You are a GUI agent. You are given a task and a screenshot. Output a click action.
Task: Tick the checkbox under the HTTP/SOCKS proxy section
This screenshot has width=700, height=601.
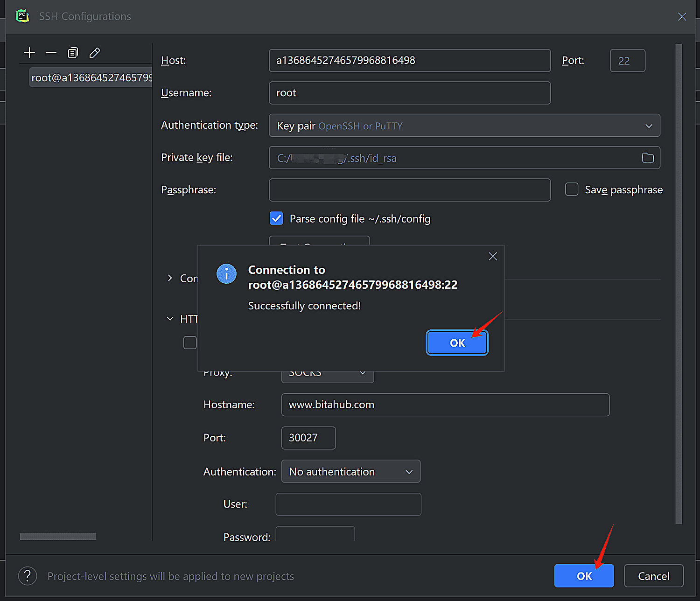190,342
